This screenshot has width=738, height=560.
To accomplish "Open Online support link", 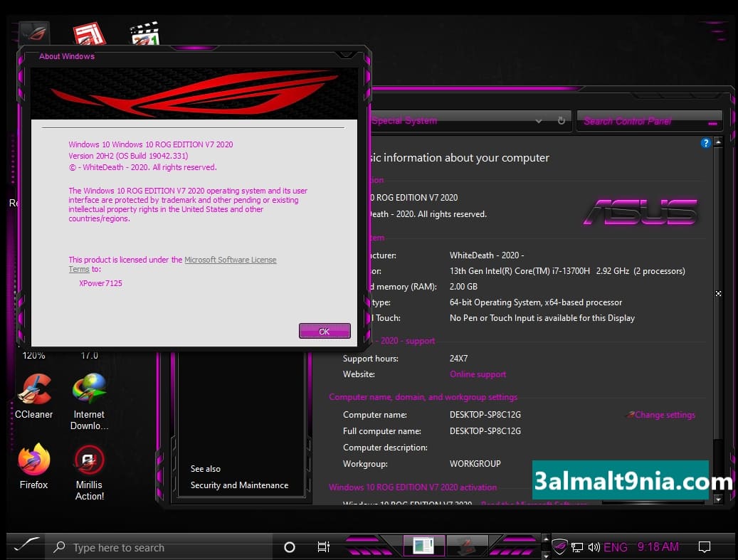I will (478, 374).
